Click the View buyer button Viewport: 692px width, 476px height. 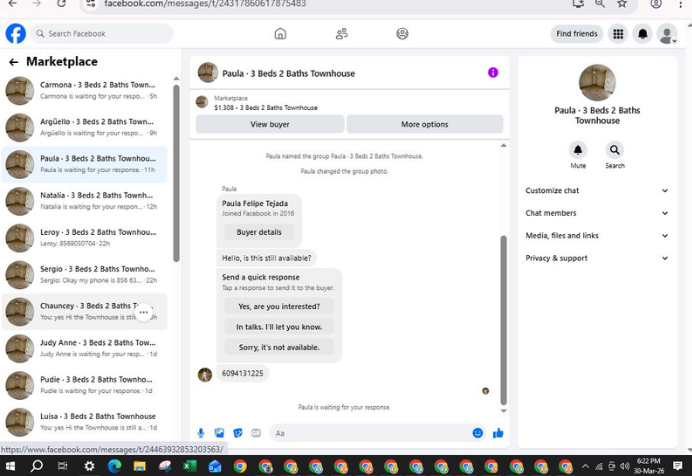point(270,124)
